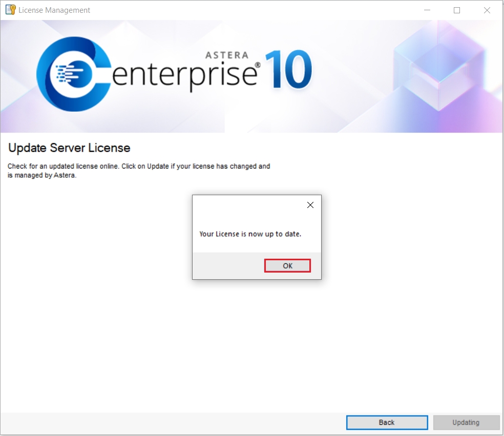This screenshot has height=436, width=504.
Task: Click the Update Server License heading
Action: click(69, 148)
